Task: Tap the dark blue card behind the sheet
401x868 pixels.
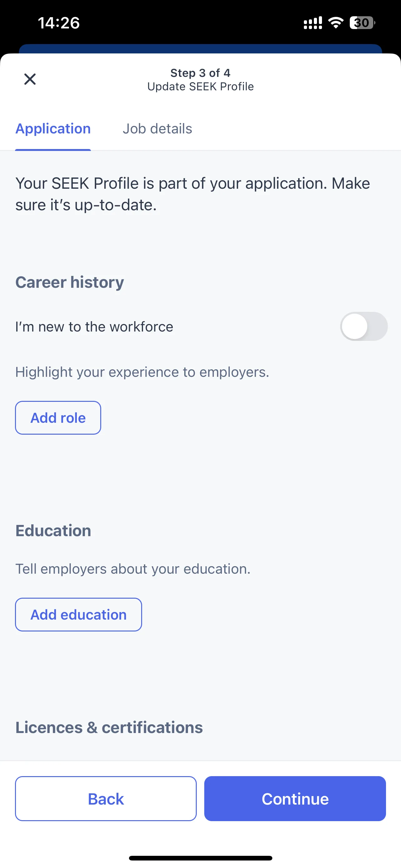Action: pyautogui.click(x=200, y=48)
